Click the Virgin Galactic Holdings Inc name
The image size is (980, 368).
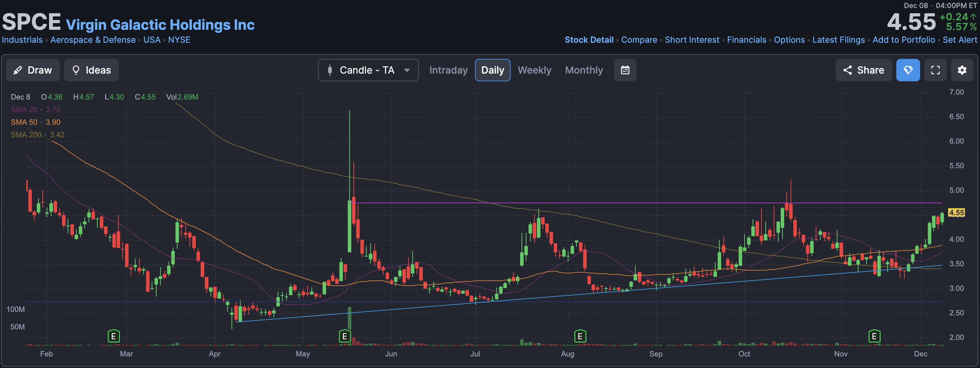[160, 25]
